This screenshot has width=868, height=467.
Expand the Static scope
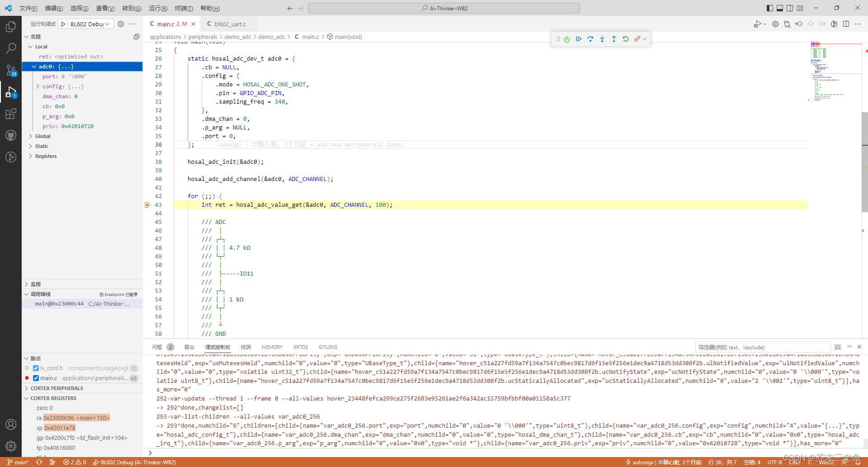pyautogui.click(x=30, y=146)
